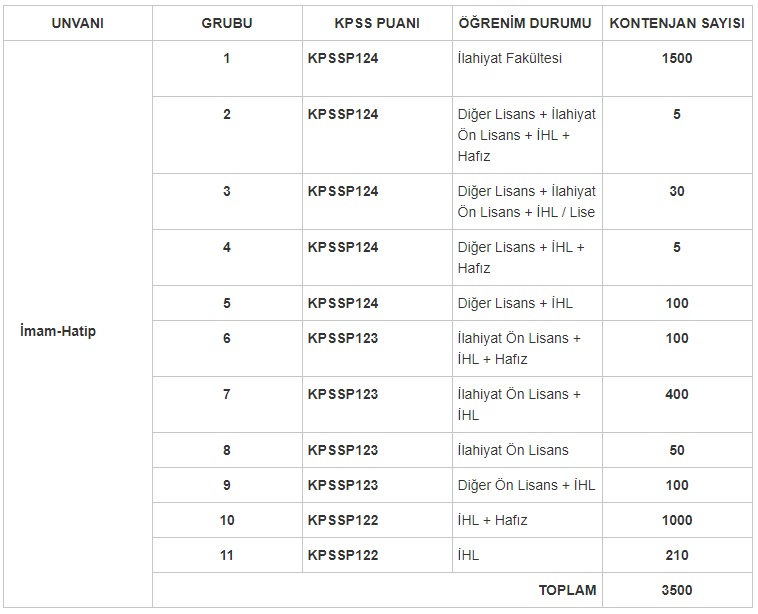This screenshot has height=614, width=758.
Task: Click the 1500 quota value
Action: [677, 58]
